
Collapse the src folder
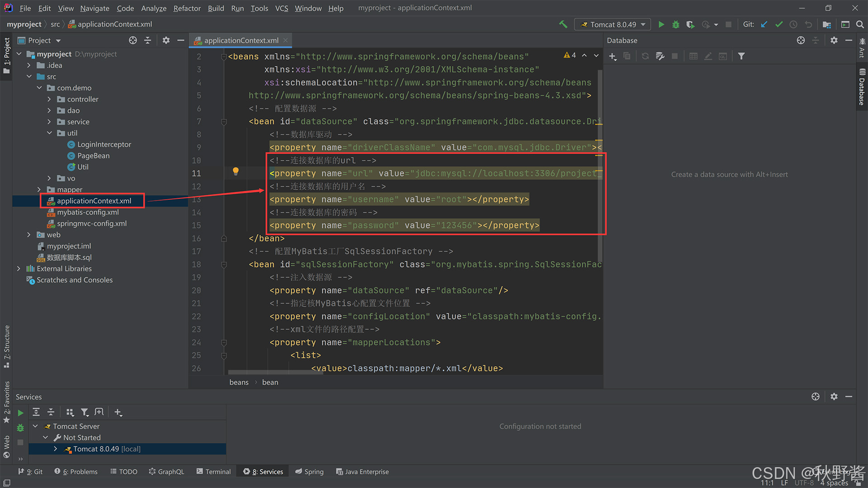tap(29, 76)
